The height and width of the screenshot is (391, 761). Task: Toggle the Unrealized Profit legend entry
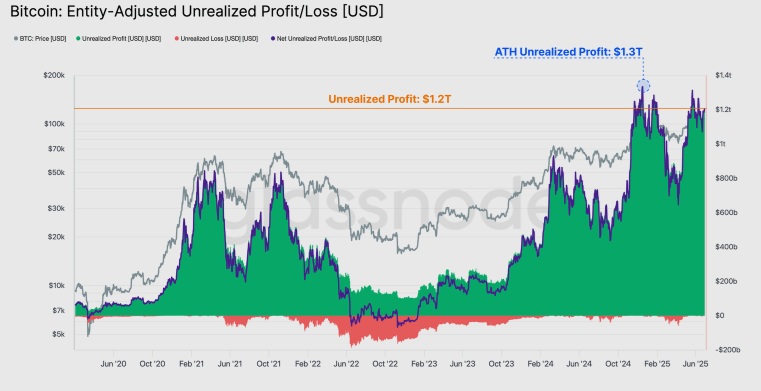coord(118,39)
